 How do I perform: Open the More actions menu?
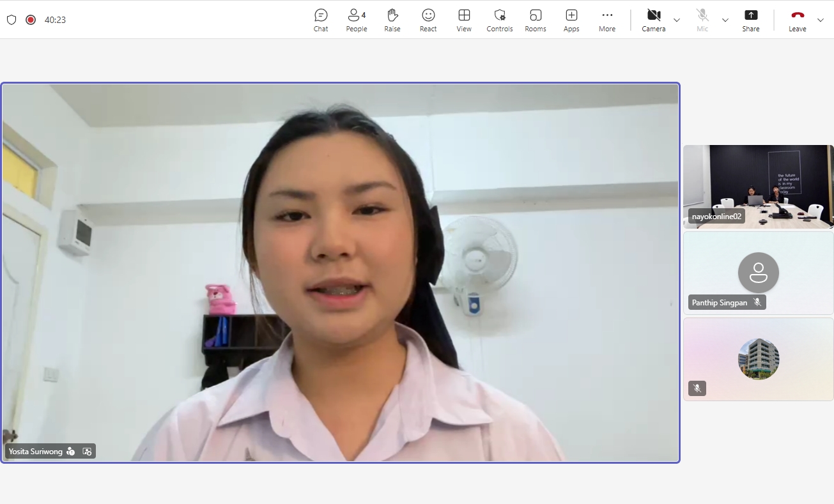pos(607,20)
